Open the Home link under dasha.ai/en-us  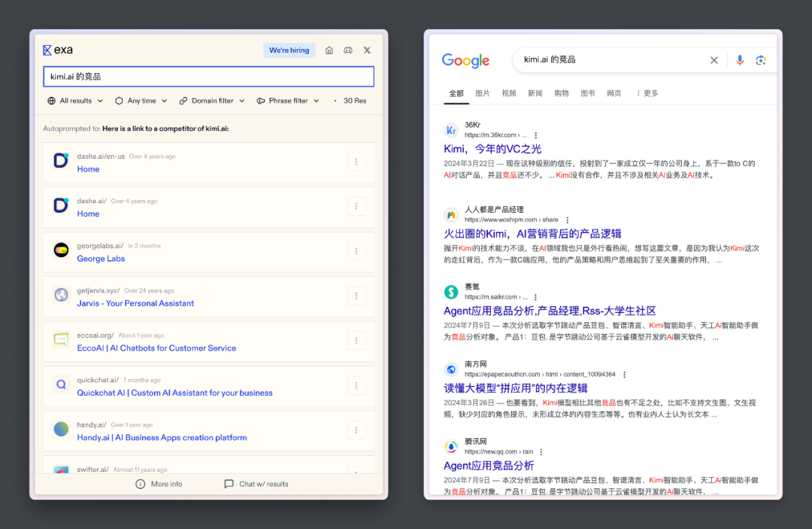pos(88,169)
